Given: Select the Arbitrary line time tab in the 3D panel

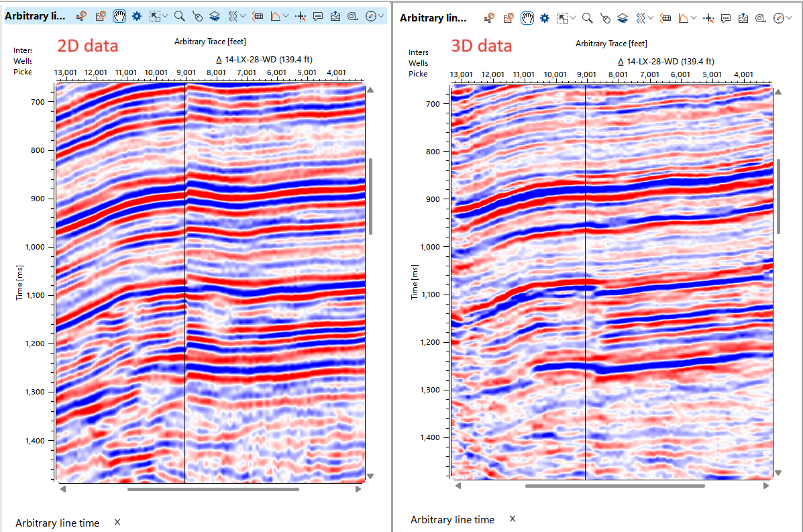Looking at the screenshot, I should point(451,519).
